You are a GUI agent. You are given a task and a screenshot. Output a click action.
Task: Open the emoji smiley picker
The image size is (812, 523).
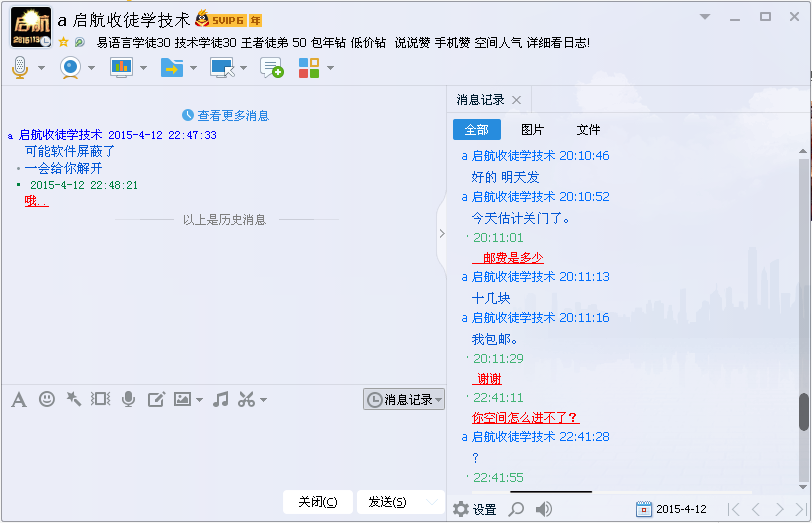(47, 399)
